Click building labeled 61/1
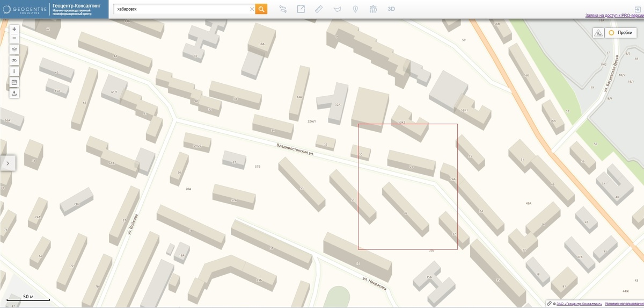This screenshot has height=308, width=644. 114,92
